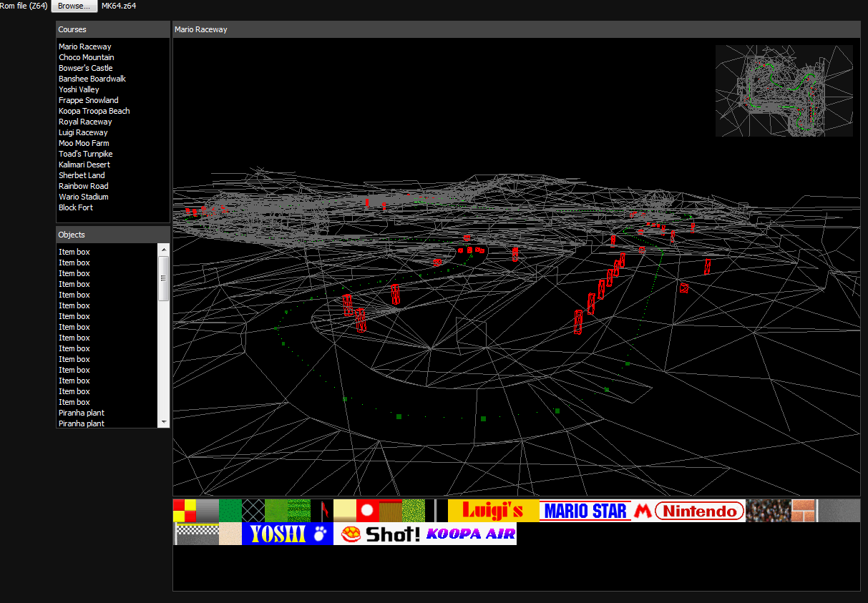The height and width of the screenshot is (603, 868).
Task: Choose Banshee Boardwalk from Courses
Action: point(92,79)
